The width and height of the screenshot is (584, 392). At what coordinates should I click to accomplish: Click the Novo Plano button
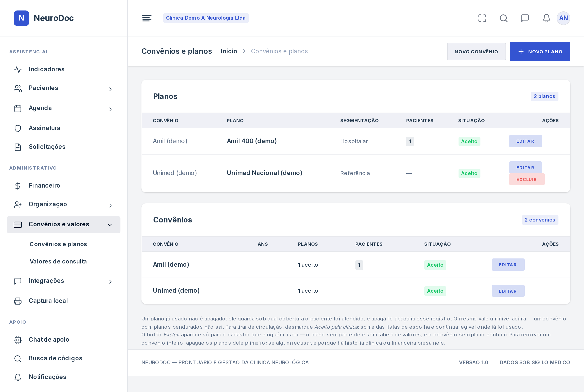pos(540,52)
